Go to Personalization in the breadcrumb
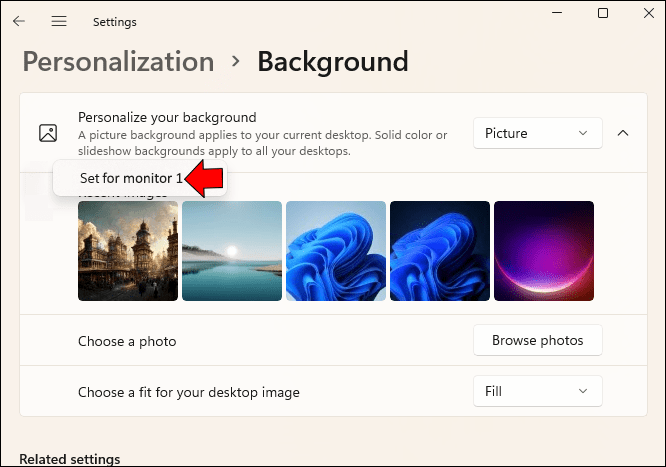Image resolution: width=666 pixels, height=467 pixels. point(118,62)
